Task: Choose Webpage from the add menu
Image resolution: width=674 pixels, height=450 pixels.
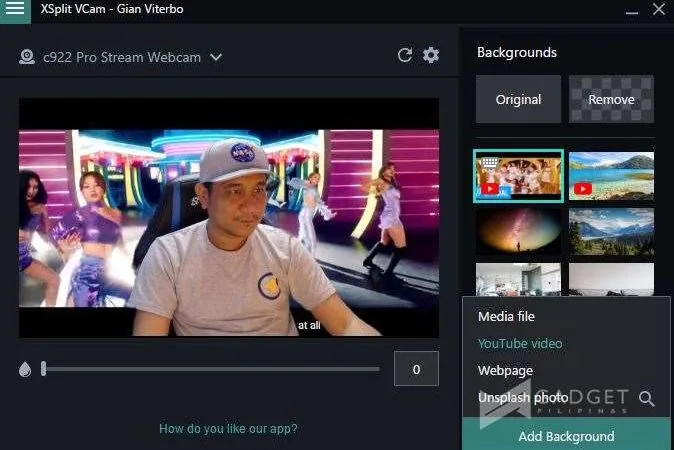Action: point(506,370)
